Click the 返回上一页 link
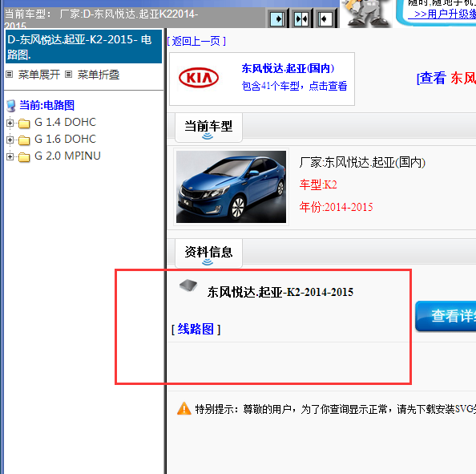The image size is (476, 474). pyautogui.click(x=196, y=41)
